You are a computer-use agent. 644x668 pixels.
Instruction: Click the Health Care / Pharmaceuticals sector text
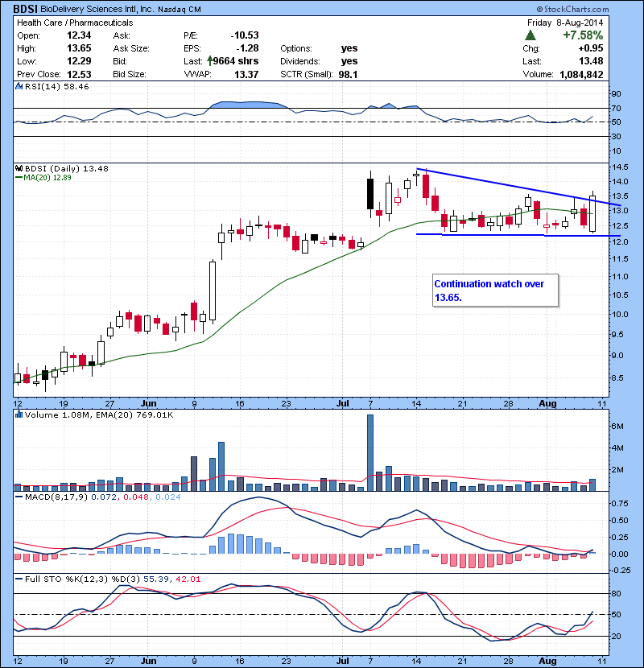tap(75, 23)
